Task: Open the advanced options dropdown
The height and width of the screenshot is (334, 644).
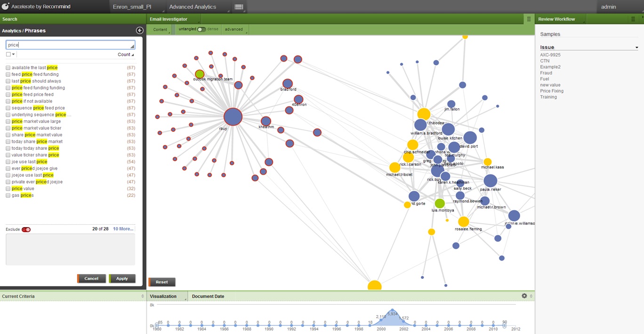Action: (234, 29)
